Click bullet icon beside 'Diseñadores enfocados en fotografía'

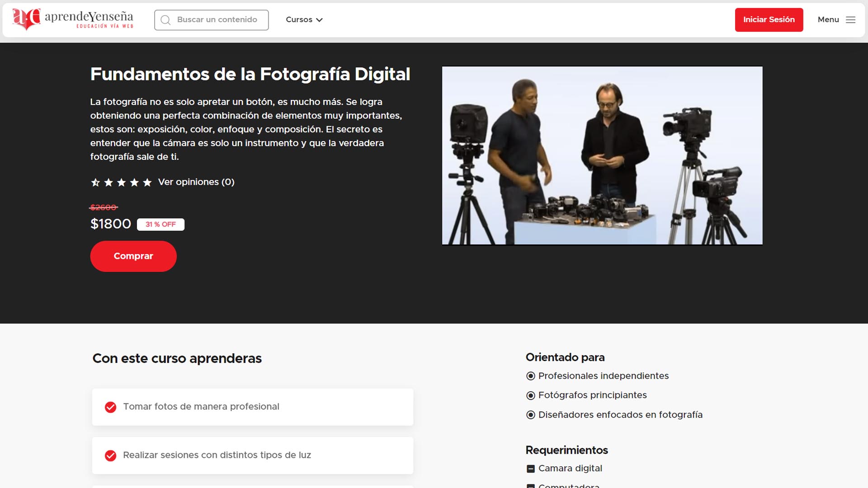tap(531, 415)
